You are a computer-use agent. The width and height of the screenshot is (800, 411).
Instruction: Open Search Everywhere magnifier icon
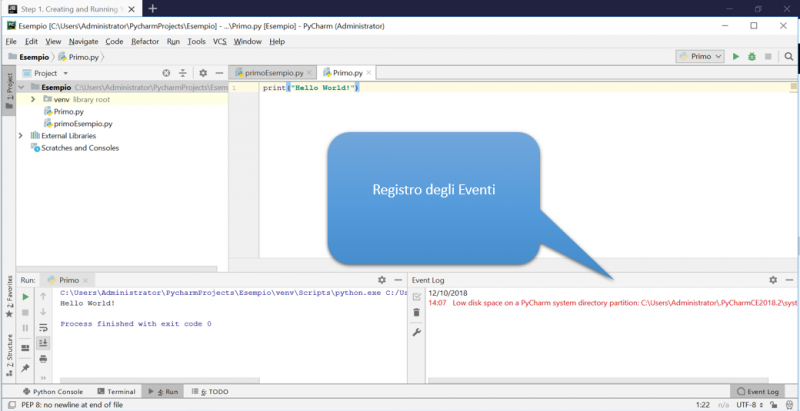(789, 57)
